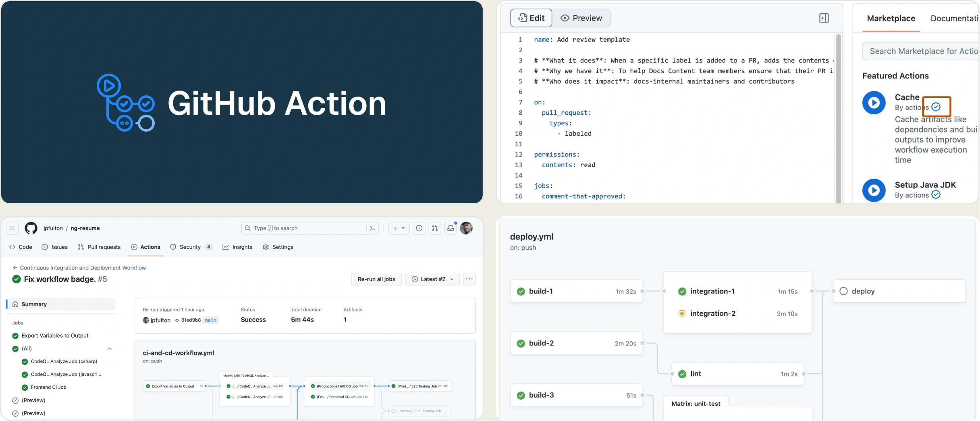The width and height of the screenshot is (980, 421).
Task: Click the plus create-new icon
Action: tap(395, 228)
